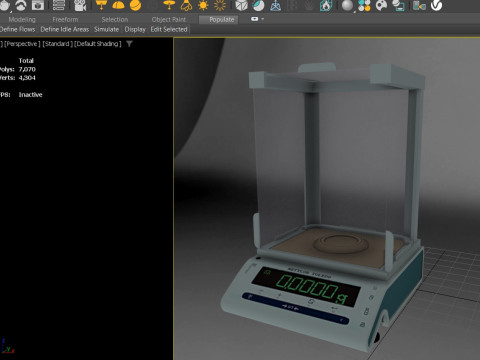The image size is (480, 360).
Task: Click the viewport filter funnel icon
Action: point(129,44)
